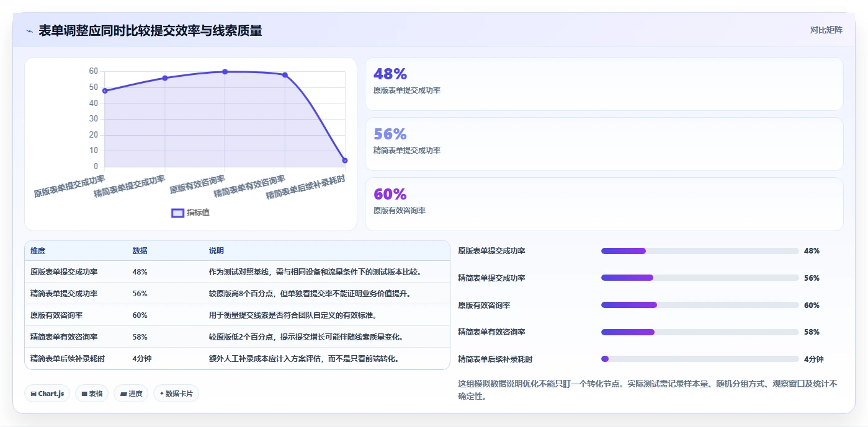The image size is (868, 427).
Task: Click table cell 原版有效咨询率
Action: pyautogui.click(x=56, y=315)
